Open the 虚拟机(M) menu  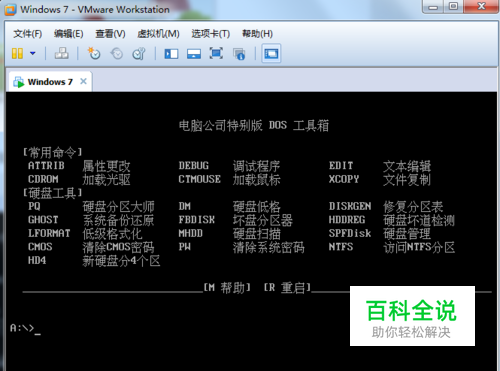tap(158, 34)
